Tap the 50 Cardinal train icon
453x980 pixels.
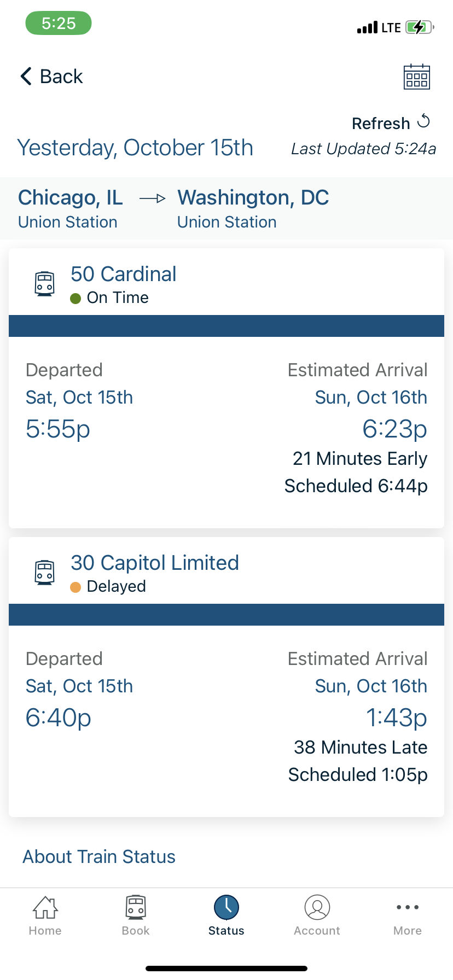coord(45,284)
